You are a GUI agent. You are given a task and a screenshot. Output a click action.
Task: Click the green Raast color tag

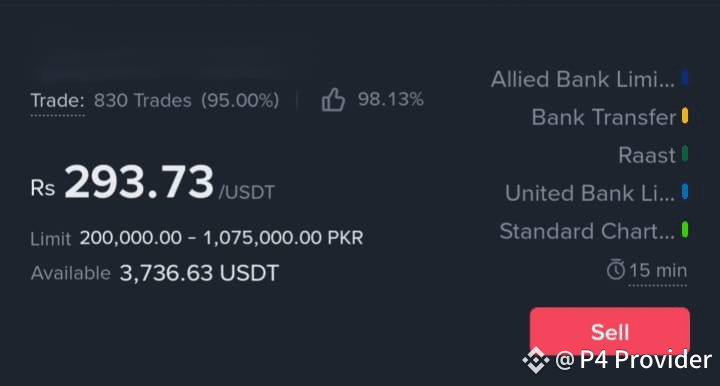pos(685,153)
